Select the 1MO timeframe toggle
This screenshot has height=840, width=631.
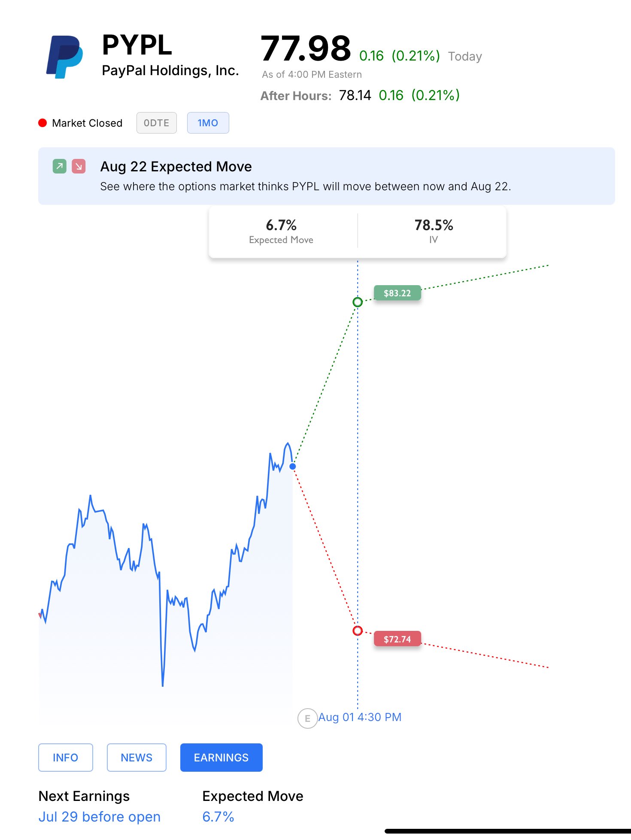point(208,123)
